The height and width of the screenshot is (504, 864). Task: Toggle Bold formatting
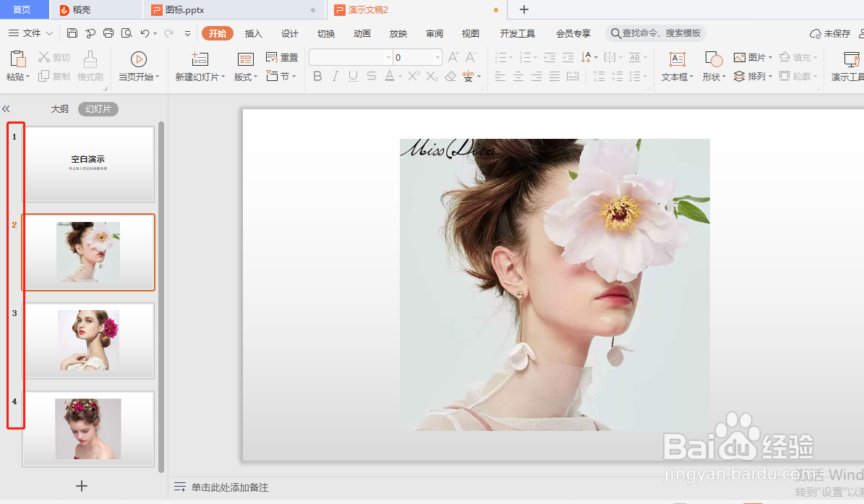tap(317, 76)
